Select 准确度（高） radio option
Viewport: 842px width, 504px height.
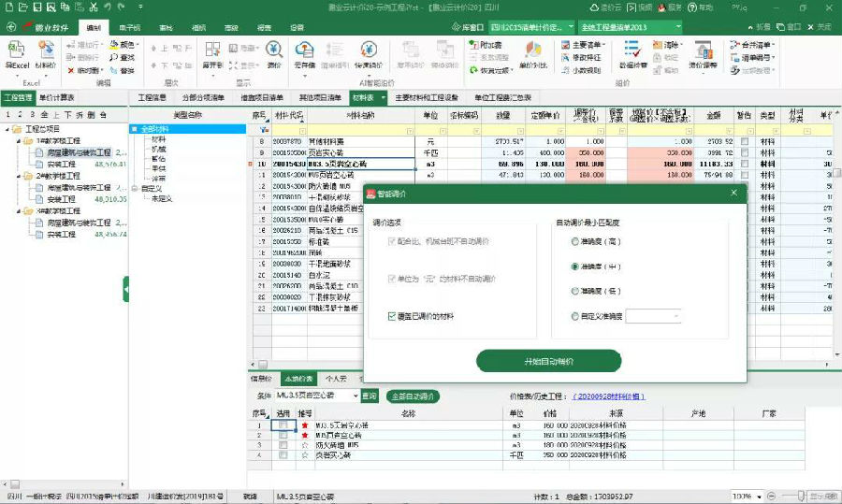pos(574,241)
